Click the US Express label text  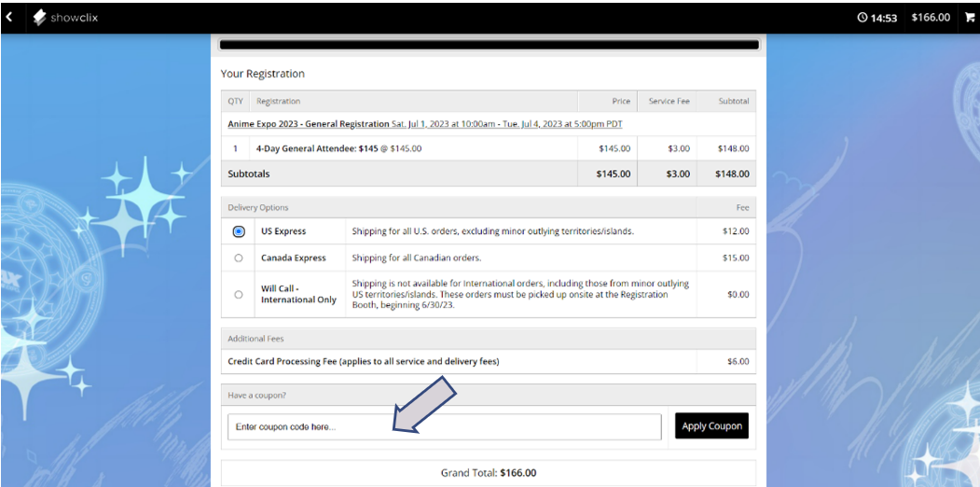click(283, 231)
